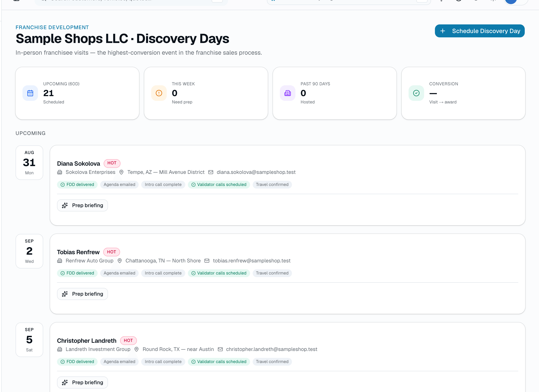Click the alert icon in This Week card
The width and height of the screenshot is (539, 392).
coord(159,93)
